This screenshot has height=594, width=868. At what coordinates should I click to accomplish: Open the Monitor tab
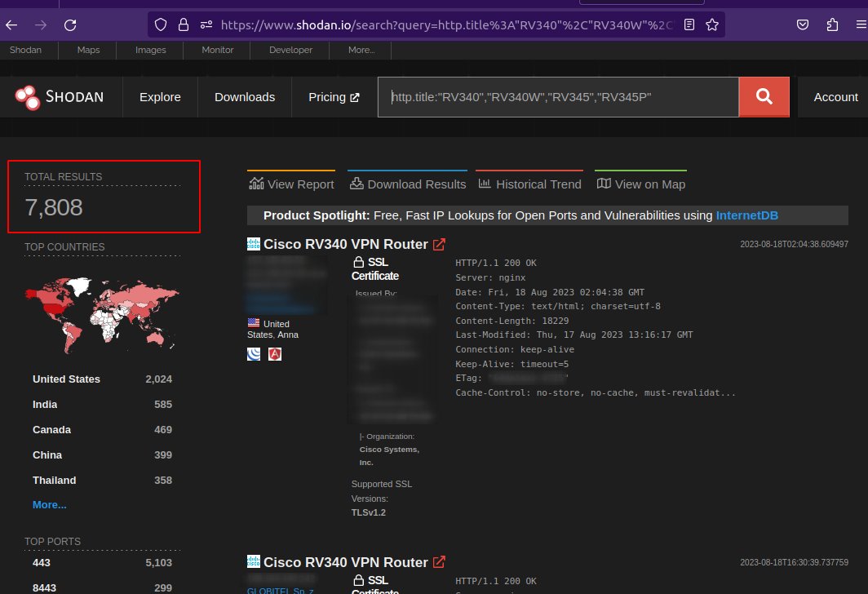pos(218,50)
